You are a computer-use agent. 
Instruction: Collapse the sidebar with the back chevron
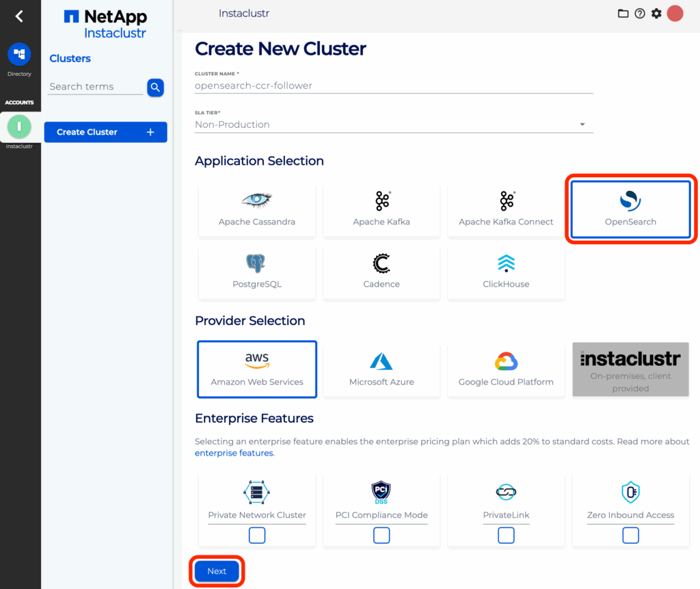pos(20,15)
